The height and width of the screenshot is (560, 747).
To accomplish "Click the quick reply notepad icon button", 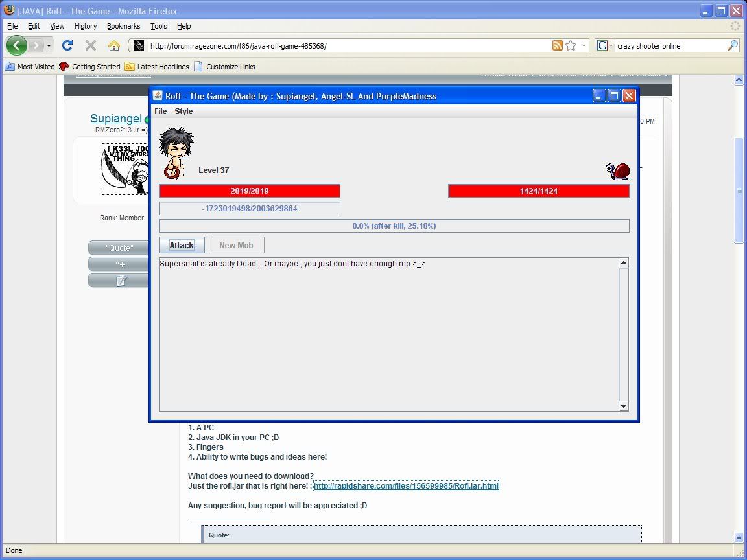I will tap(121, 281).
